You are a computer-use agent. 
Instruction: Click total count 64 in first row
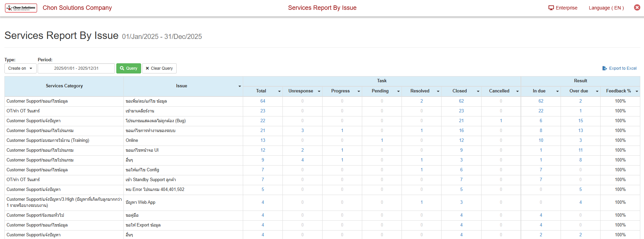coord(263,101)
